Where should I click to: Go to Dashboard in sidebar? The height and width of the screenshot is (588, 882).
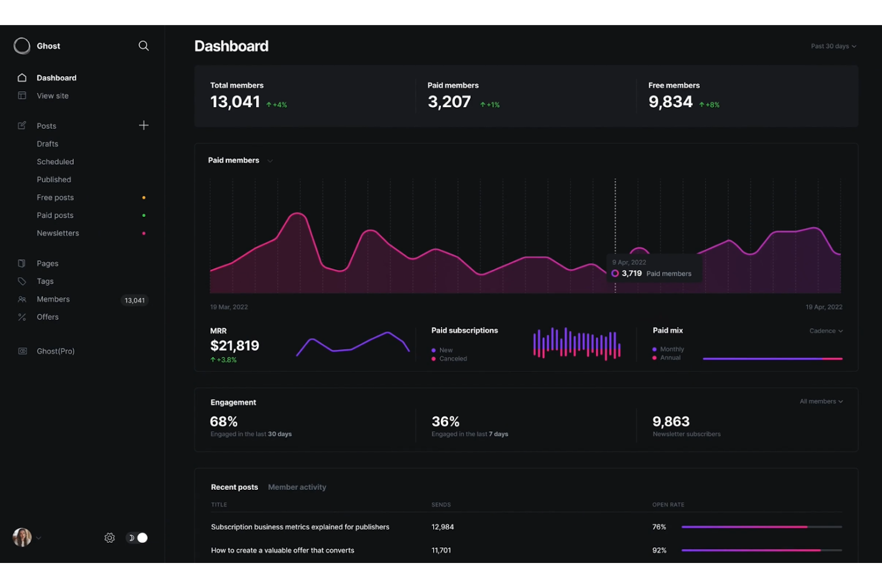click(57, 78)
